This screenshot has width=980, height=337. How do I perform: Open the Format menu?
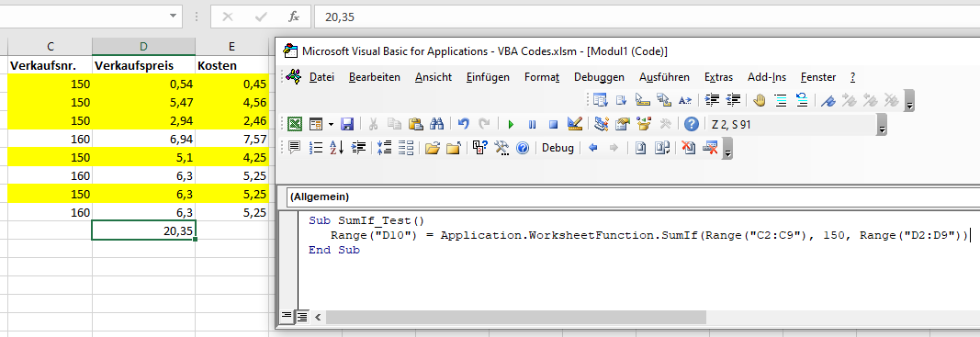[541, 77]
